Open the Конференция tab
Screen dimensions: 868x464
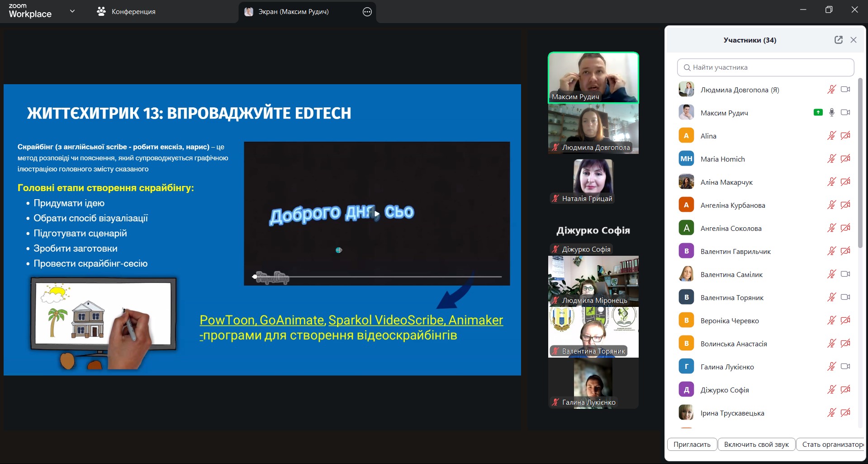[133, 12]
